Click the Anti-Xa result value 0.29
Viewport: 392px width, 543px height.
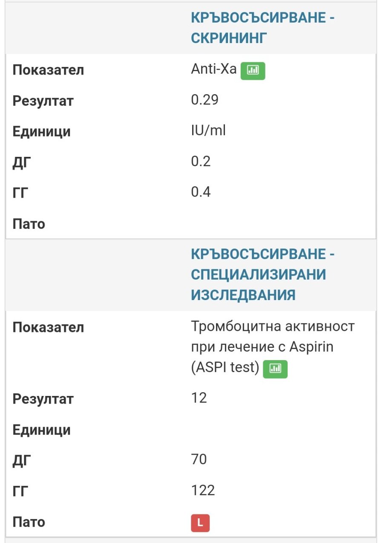[205, 100]
